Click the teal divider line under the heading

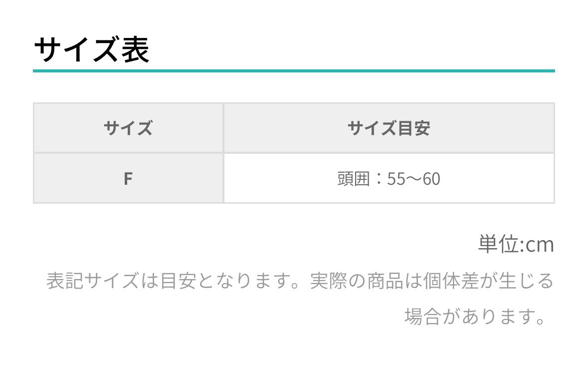click(294, 71)
